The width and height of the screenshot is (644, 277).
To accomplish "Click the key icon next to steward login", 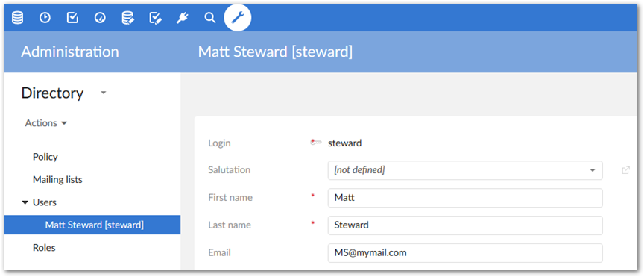I will [315, 143].
